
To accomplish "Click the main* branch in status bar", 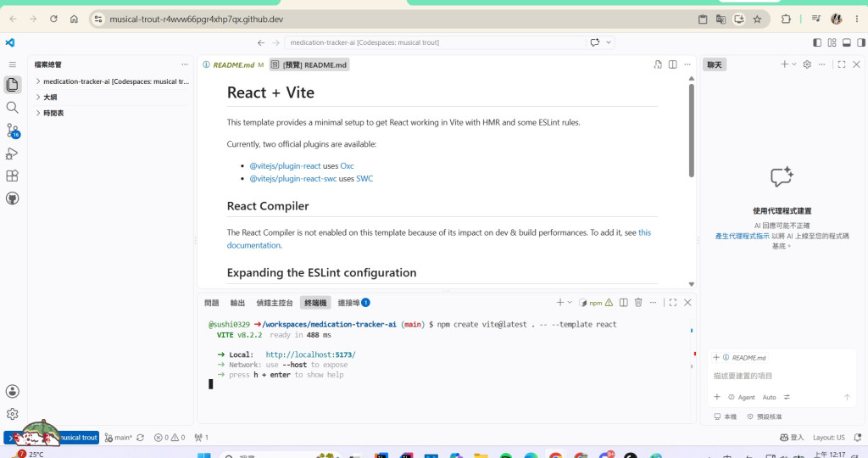I will pyautogui.click(x=119, y=437).
